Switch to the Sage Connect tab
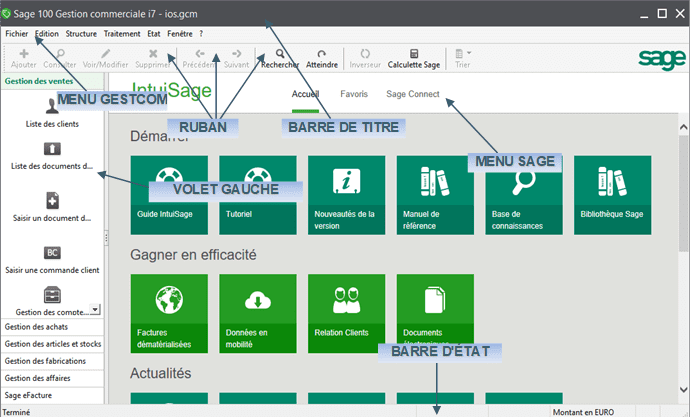This screenshot has height=417, width=691. pos(413,94)
